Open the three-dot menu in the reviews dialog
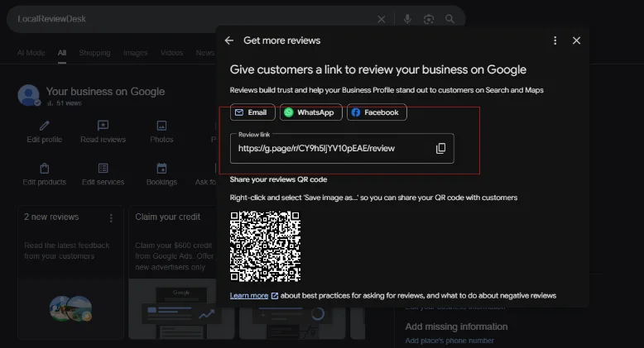The width and height of the screenshot is (644, 348). pos(555,41)
